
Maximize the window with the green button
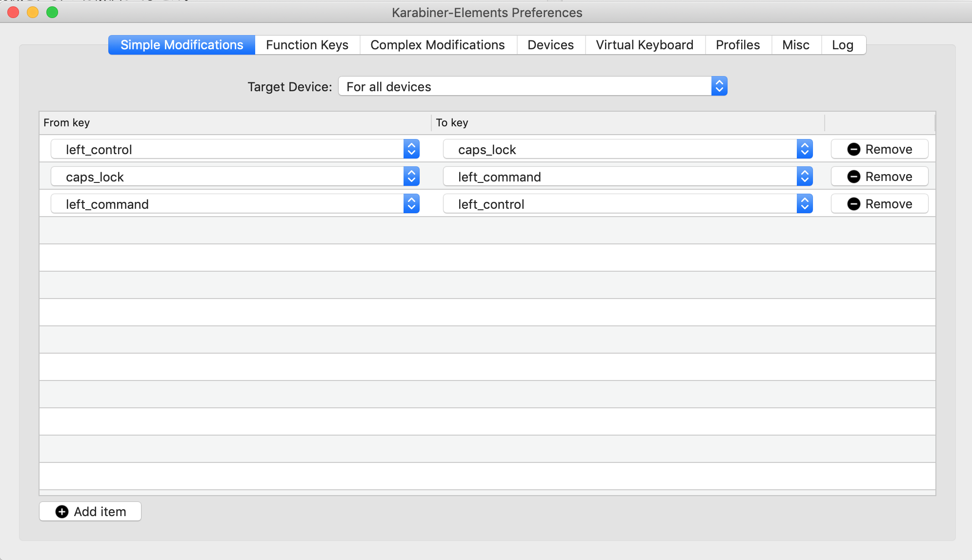52,13
